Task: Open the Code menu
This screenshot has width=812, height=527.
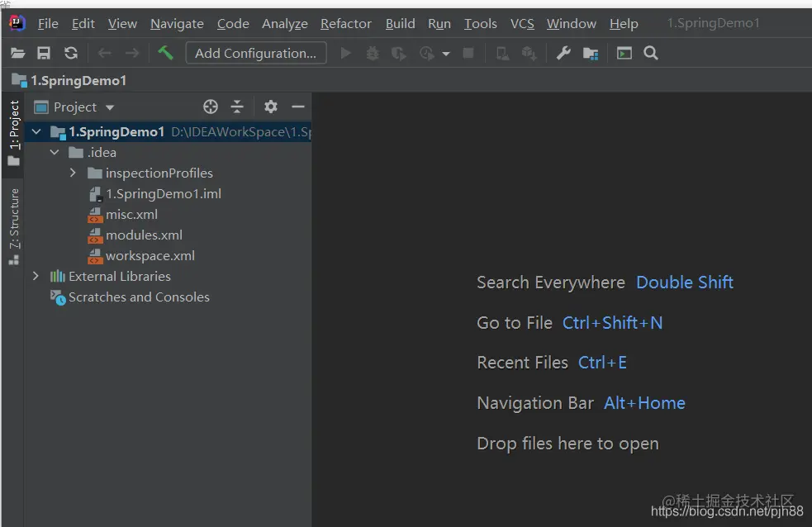Action: tap(233, 24)
